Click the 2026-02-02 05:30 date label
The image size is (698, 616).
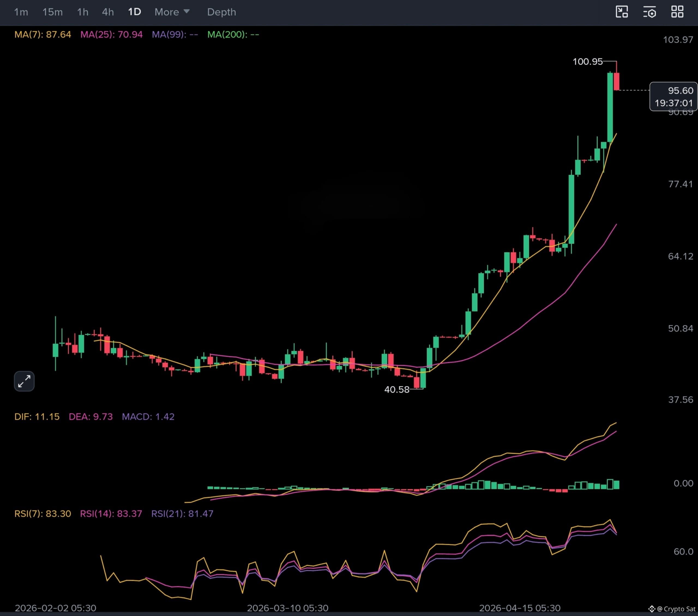coord(56,608)
